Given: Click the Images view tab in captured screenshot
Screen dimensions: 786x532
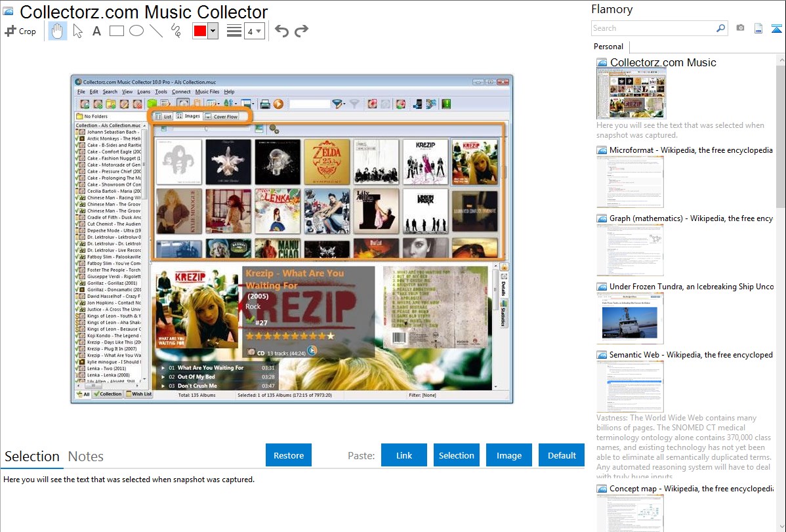Looking at the screenshot, I should (x=188, y=116).
